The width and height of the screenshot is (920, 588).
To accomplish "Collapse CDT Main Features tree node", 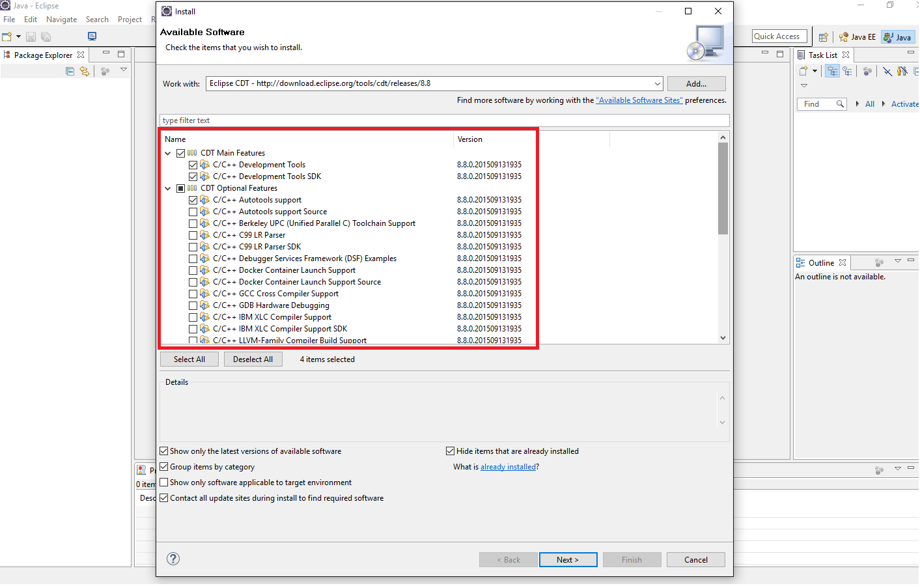I will 168,153.
